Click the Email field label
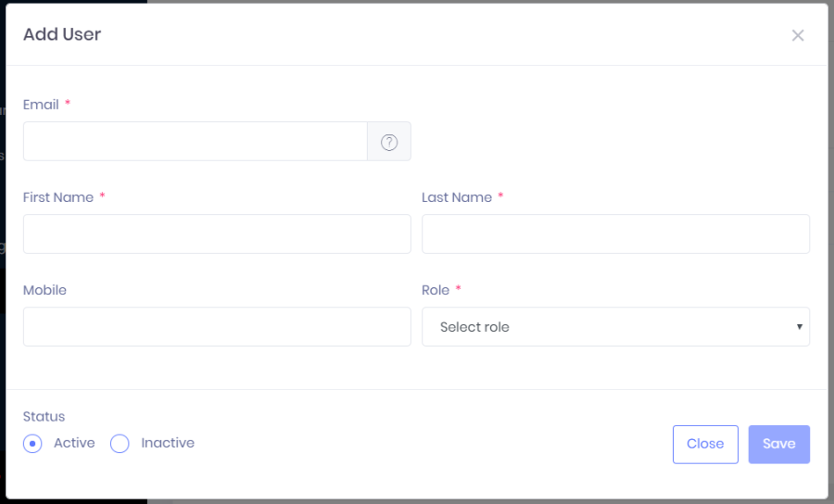The width and height of the screenshot is (834, 504). click(x=41, y=105)
